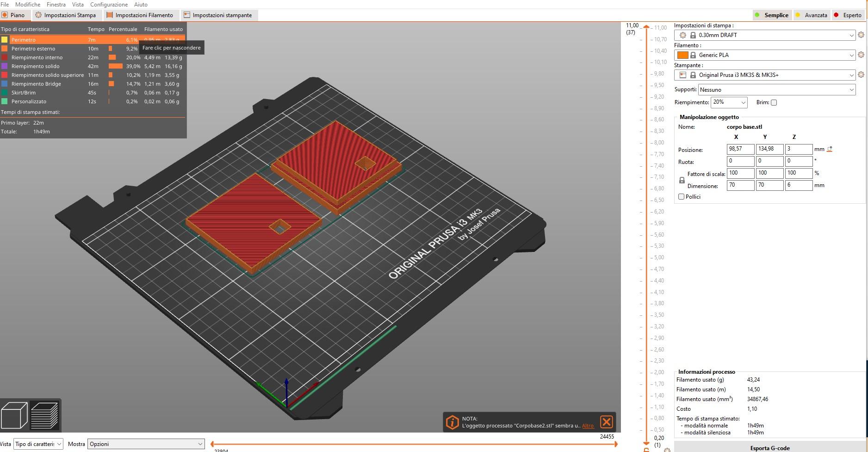Click the lock icon under the vertical layer slider
The height and width of the screenshot is (452, 868).
point(646,450)
